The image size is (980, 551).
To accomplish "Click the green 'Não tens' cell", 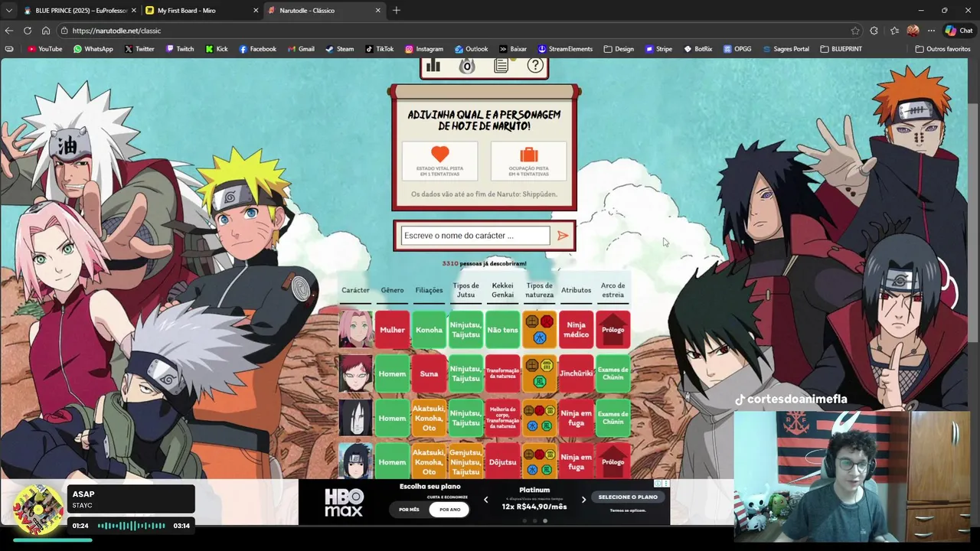I will (x=502, y=329).
